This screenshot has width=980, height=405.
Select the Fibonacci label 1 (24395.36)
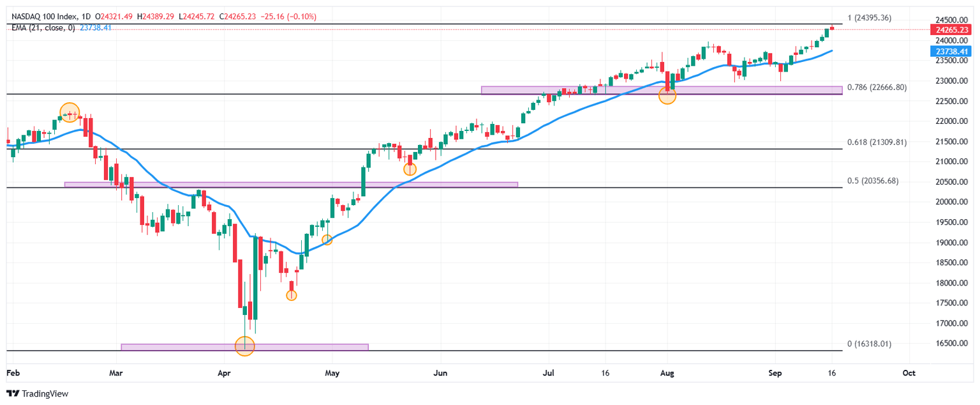pyautogui.click(x=870, y=17)
